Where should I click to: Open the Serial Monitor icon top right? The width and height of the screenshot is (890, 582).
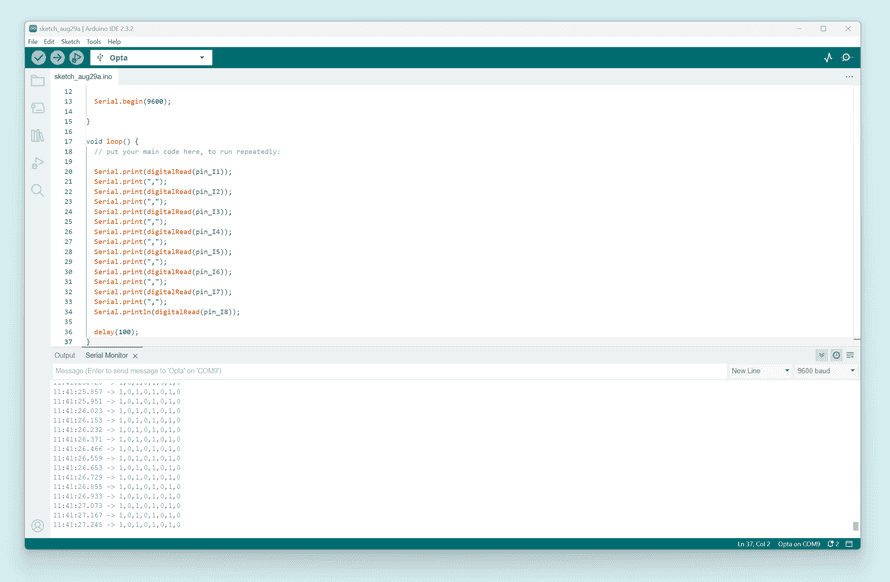point(847,58)
